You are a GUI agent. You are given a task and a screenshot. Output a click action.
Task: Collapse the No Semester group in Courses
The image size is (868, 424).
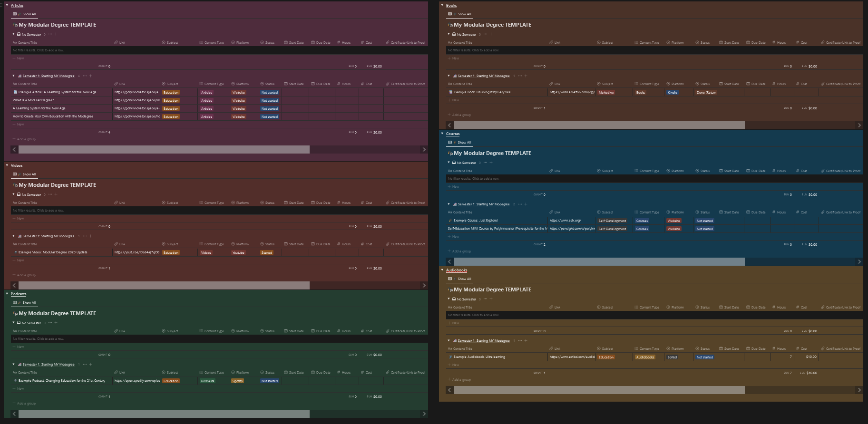(x=449, y=163)
